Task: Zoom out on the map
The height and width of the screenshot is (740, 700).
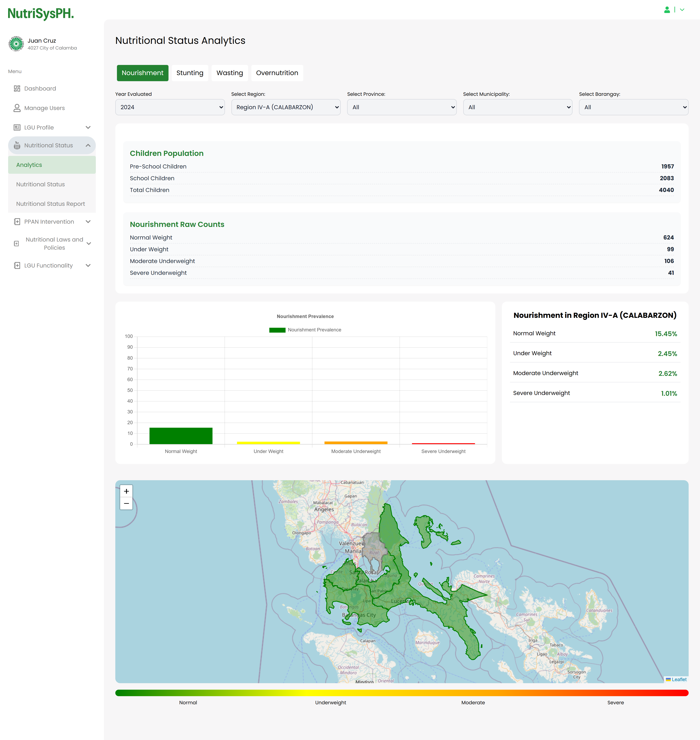Action: coord(126,504)
